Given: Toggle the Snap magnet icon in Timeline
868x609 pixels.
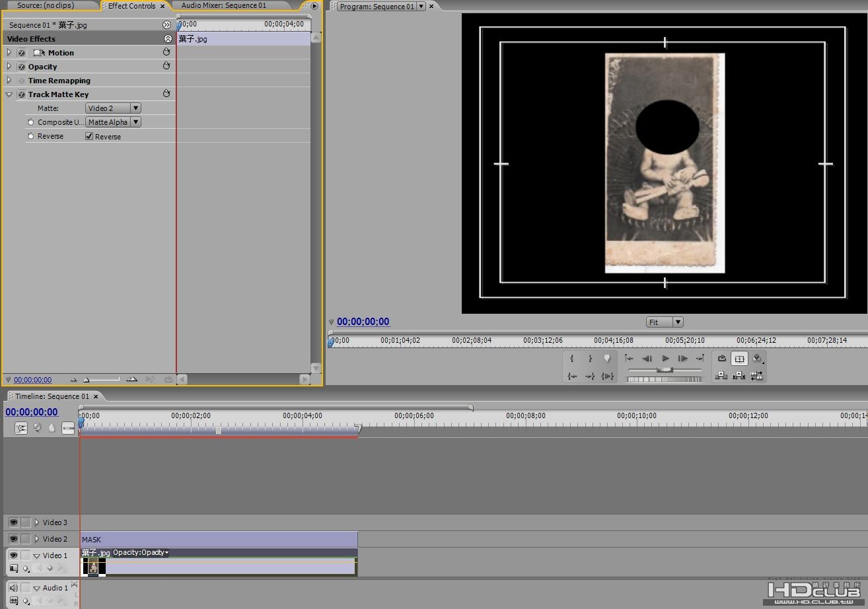Looking at the screenshot, I should (x=21, y=428).
